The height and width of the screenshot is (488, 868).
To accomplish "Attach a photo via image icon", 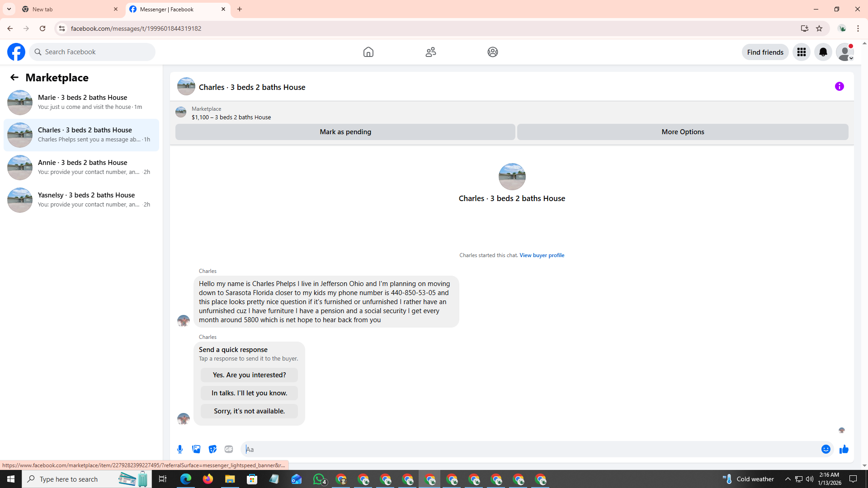I will pos(196,449).
